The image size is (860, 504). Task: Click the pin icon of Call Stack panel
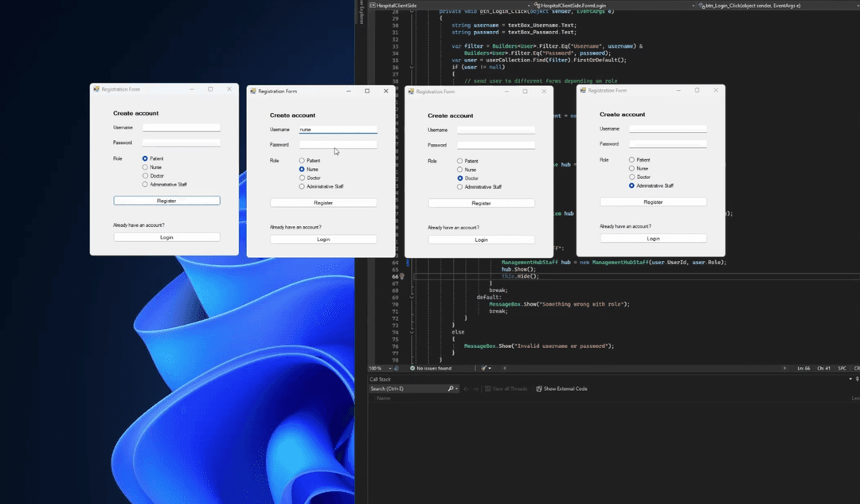pyautogui.click(x=856, y=379)
